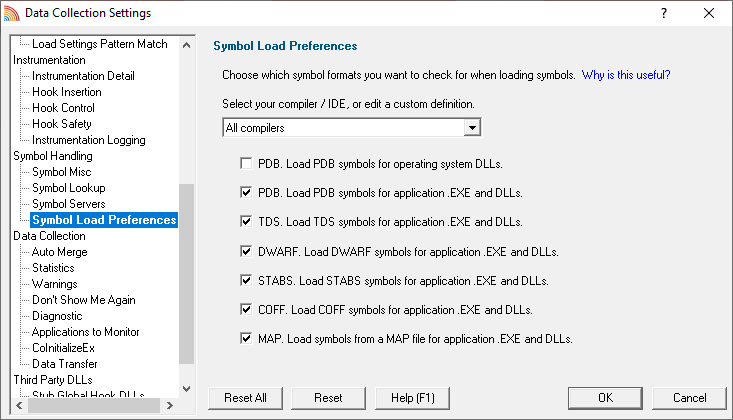Click the Reset All button
This screenshot has width=733, height=420.
[245, 398]
